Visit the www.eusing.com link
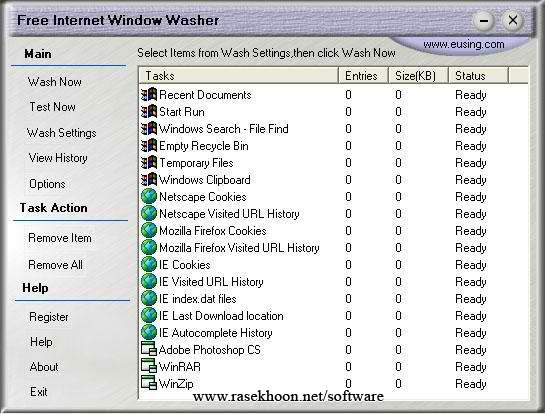Image resolution: width=545 pixels, height=414 pixels. tap(464, 44)
